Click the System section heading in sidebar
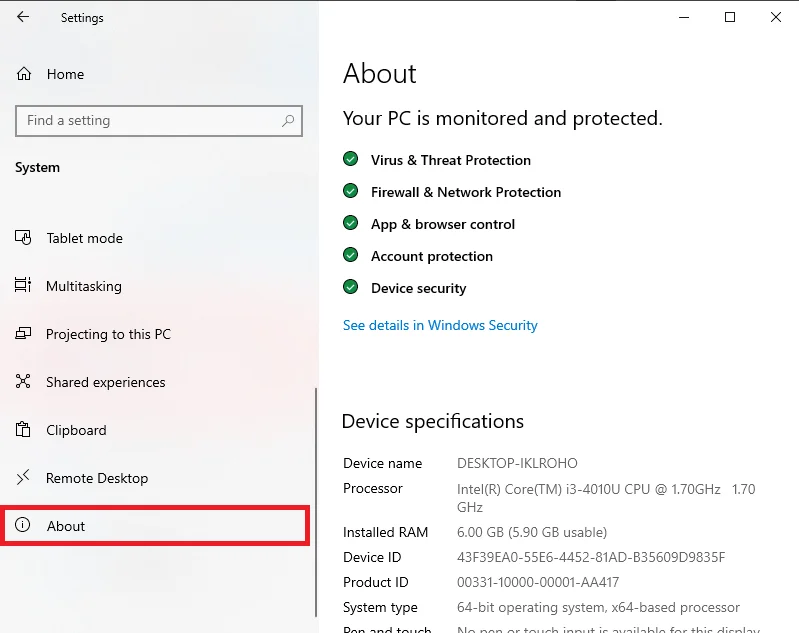 [37, 168]
